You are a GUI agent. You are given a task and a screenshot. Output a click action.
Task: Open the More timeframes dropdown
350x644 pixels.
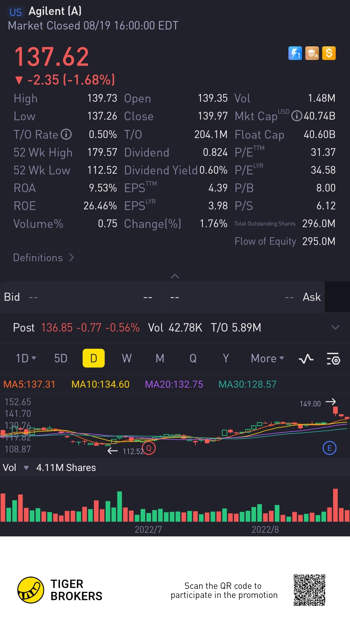[x=267, y=358]
